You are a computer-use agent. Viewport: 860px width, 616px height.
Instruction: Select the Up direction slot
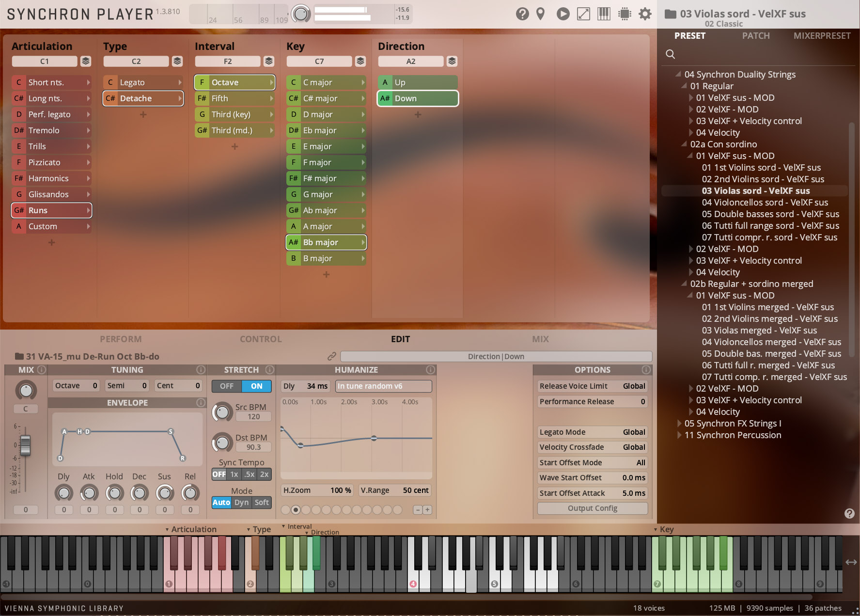point(418,82)
